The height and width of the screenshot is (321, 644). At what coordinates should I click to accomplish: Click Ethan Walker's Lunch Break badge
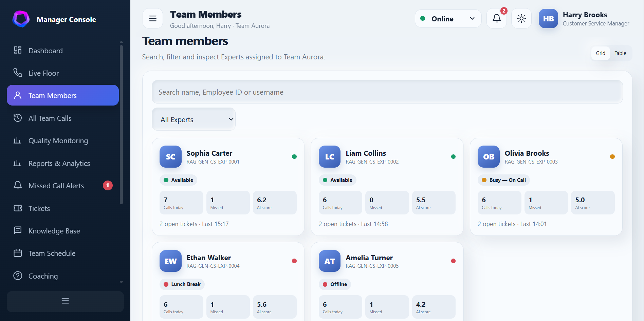tap(182, 284)
